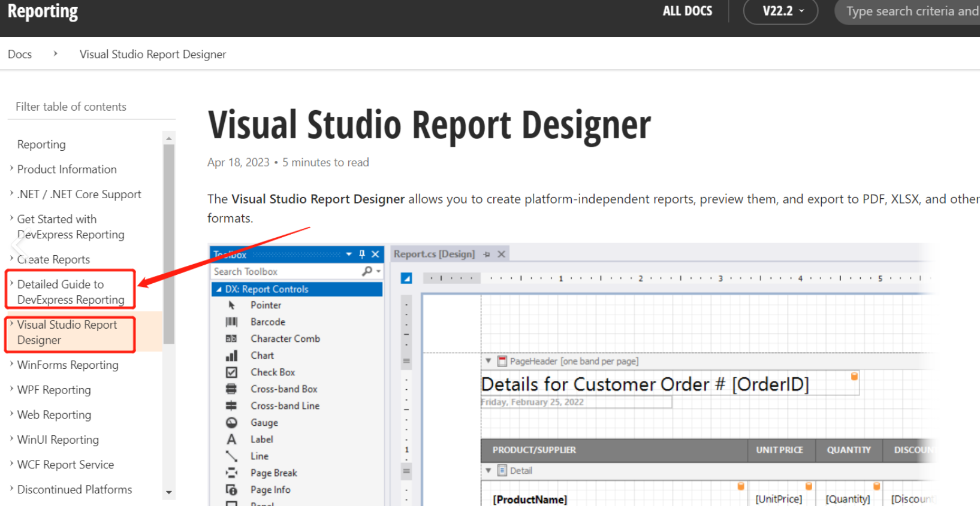Click the contents scrollbar up arrow

pyautogui.click(x=169, y=138)
